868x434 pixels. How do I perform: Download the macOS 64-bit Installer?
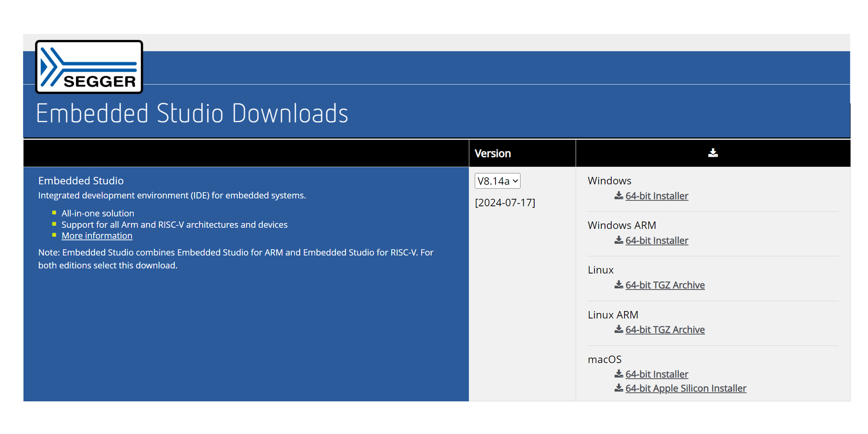tap(657, 374)
